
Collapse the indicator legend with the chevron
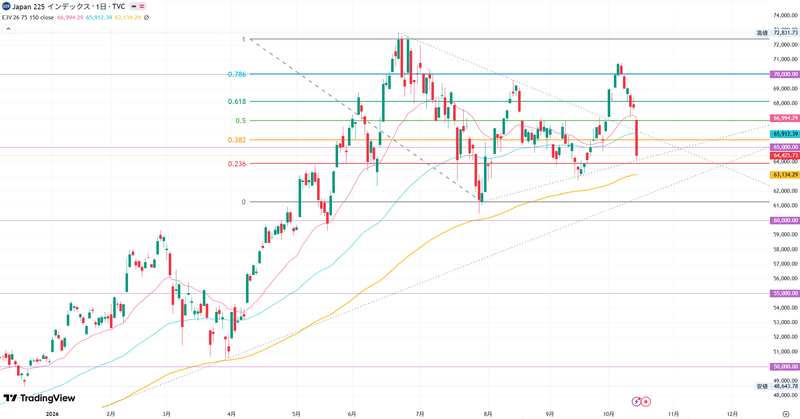pos(8,29)
